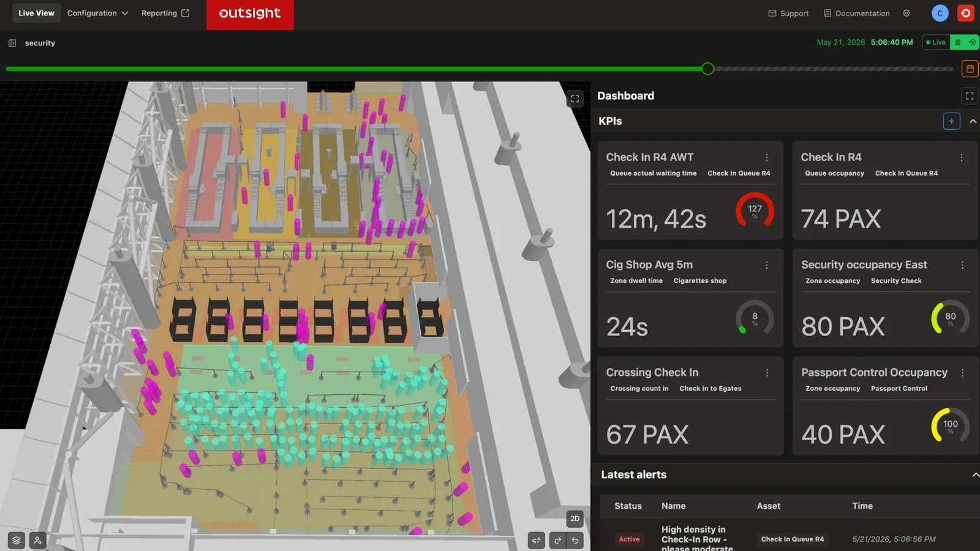Open Crossing Check In options menu
980x551 pixels.
pos(766,373)
